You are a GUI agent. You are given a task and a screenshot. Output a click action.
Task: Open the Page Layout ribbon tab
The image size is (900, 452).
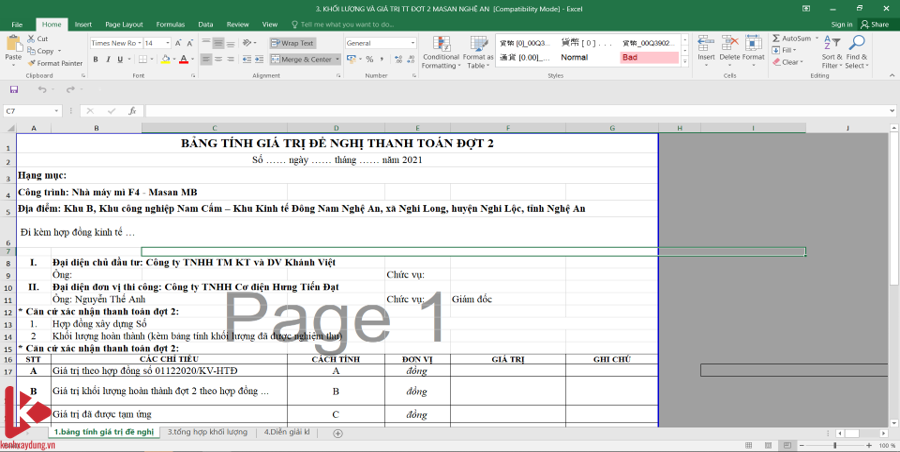click(123, 24)
